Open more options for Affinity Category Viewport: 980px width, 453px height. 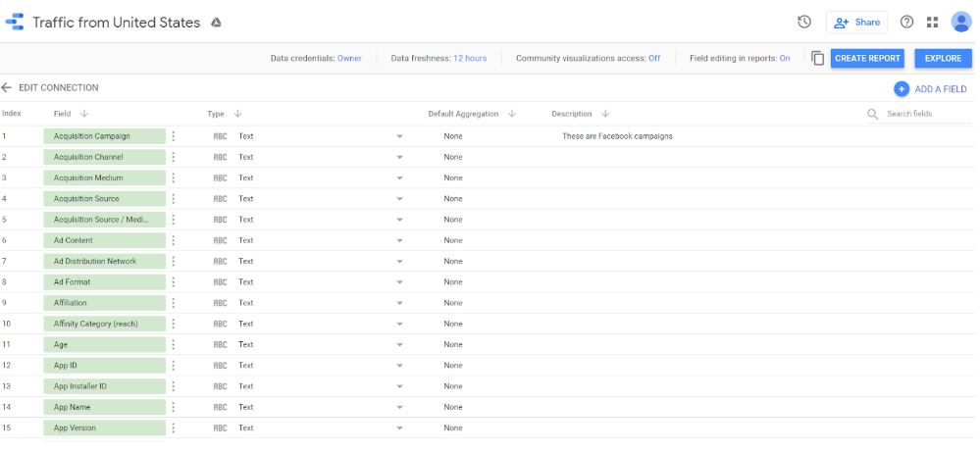173,324
